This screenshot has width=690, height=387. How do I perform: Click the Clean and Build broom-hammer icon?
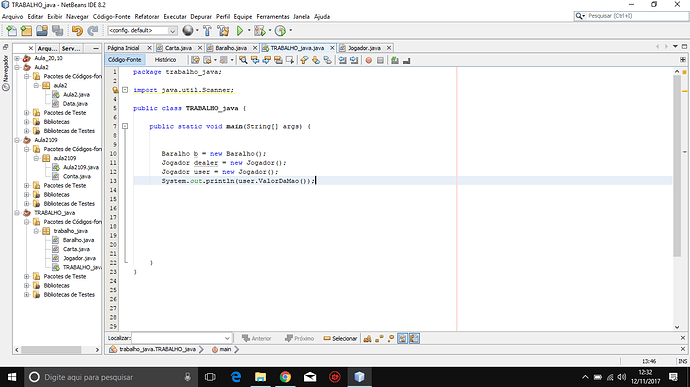point(223,31)
